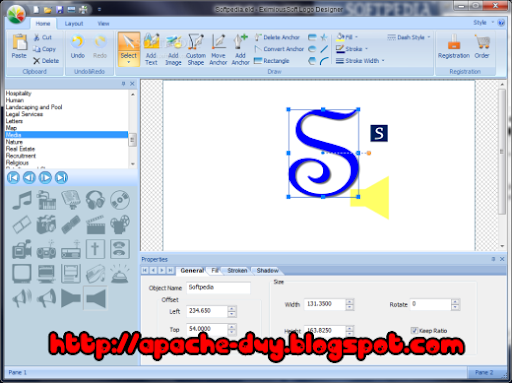Pick the Add Anchor tool

click(x=240, y=49)
